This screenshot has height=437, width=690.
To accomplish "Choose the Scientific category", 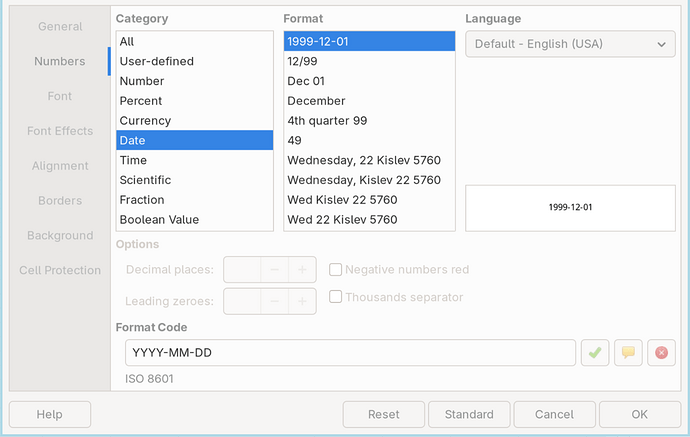I will 145,180.
